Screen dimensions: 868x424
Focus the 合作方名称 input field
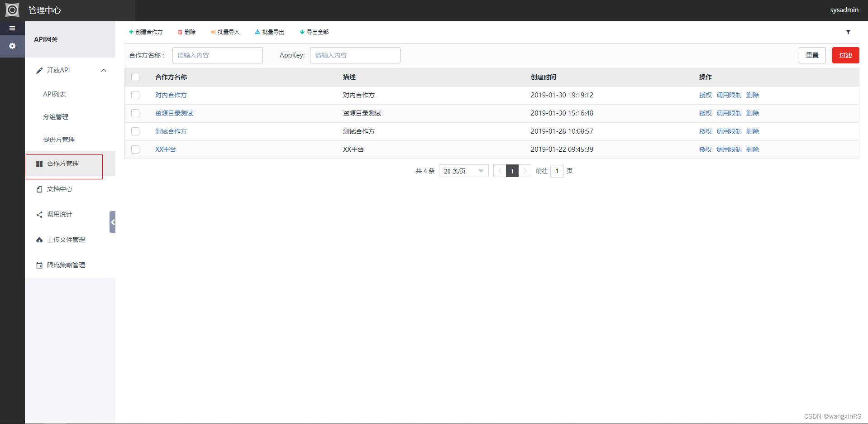click(218, 55)
